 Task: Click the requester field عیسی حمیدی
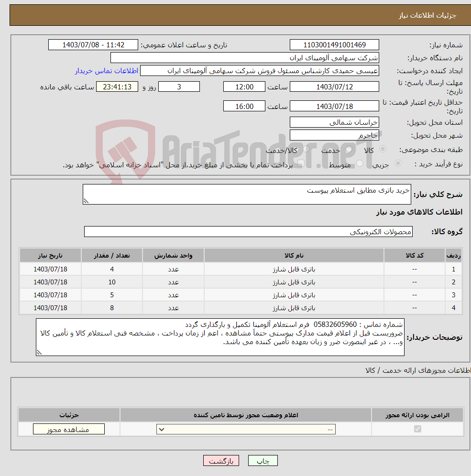point(260,71)
